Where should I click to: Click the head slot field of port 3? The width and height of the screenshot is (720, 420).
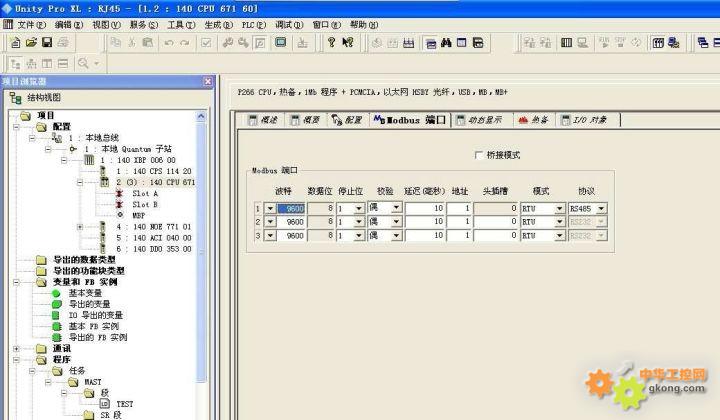[495, 235]
